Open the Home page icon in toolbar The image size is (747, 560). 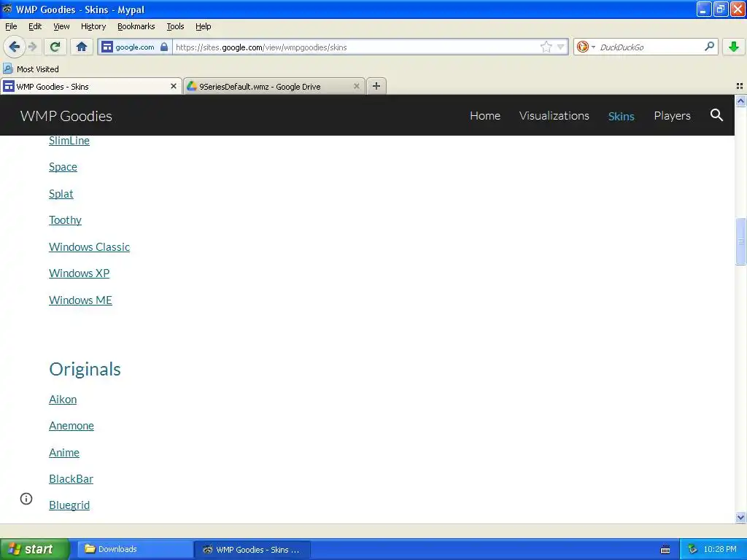(82, 47)
